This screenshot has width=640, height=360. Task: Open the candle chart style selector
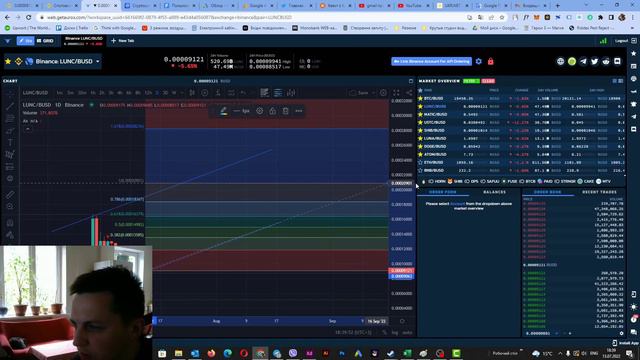tap(192, 93)
